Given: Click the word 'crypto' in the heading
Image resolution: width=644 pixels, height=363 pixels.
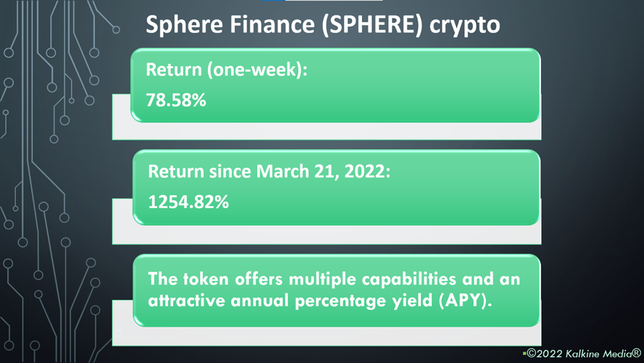Looking at the screenshot, I should tap(464, 26).
